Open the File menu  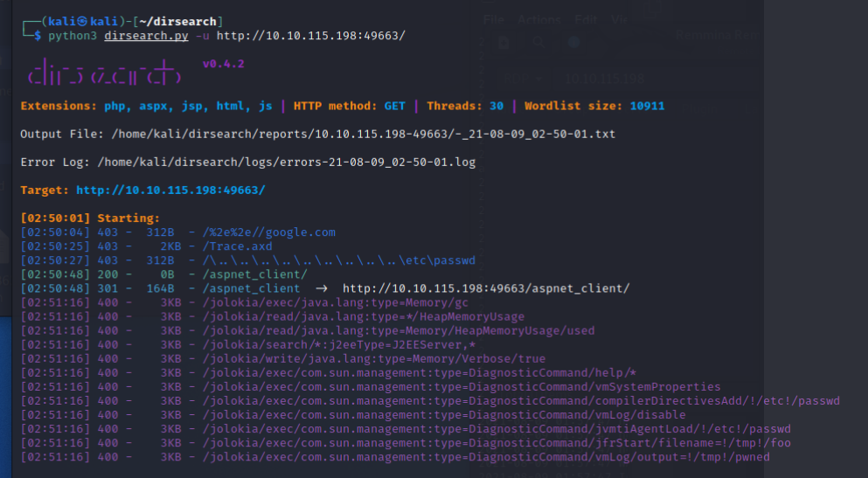(494, 19)
